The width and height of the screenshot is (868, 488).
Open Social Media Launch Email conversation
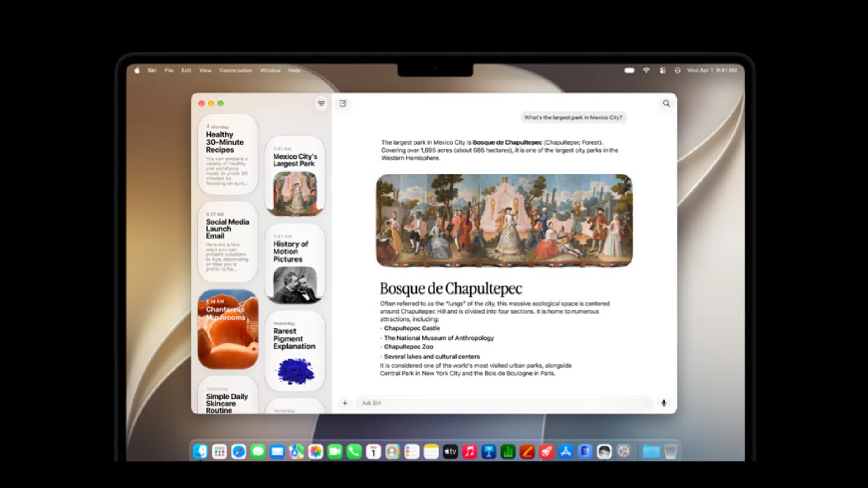(228, 242)
